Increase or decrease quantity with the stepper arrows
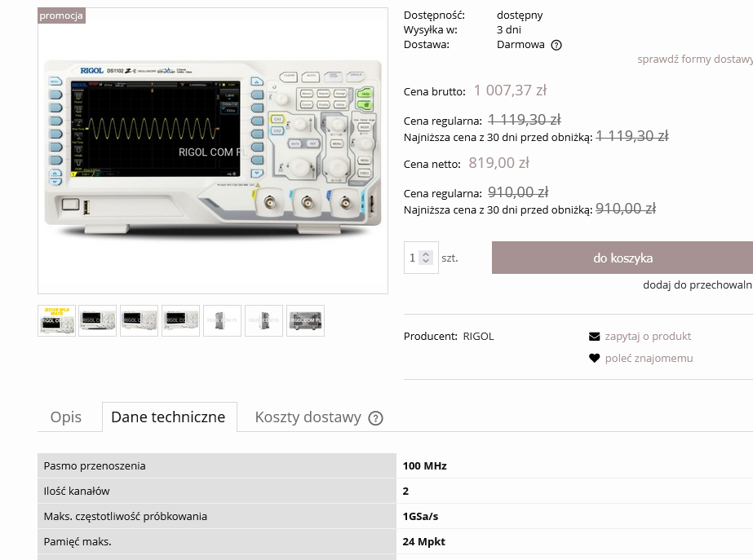The image size is (753, 560). 426,258
